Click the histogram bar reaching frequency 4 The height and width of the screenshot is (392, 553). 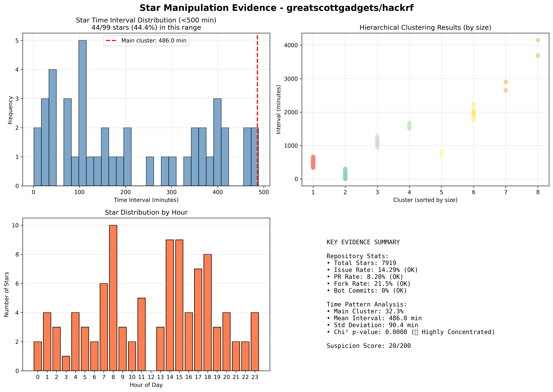coord(53,128)
